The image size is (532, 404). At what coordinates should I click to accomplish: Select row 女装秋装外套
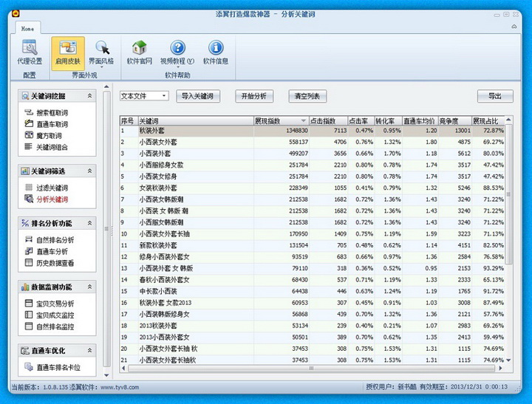[x=312, y=188]
